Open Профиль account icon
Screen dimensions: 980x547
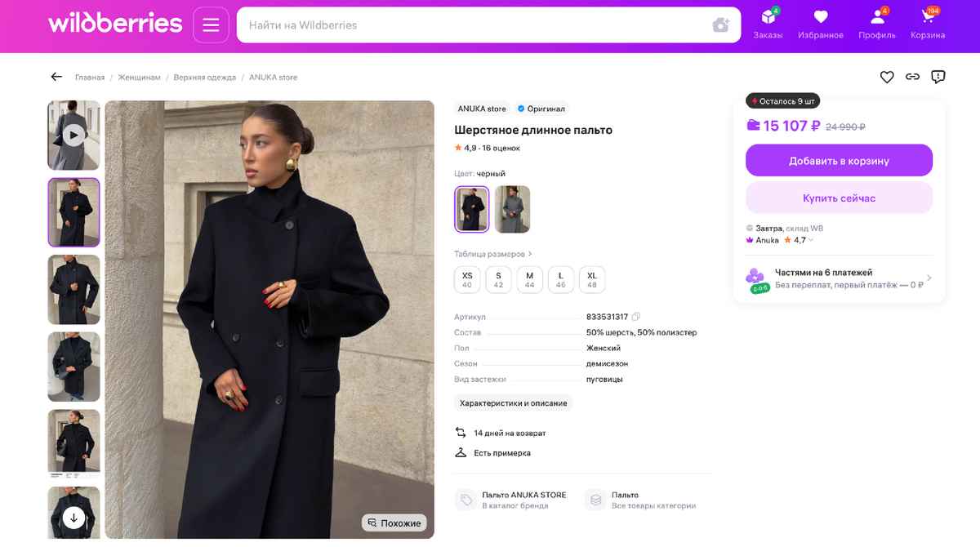[877, 24]
